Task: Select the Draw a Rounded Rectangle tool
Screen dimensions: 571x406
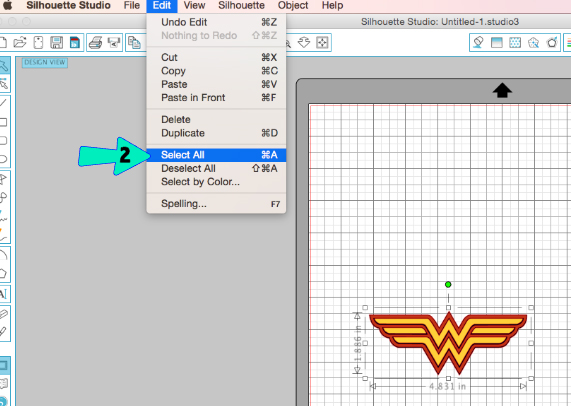Action: point(4,141)
